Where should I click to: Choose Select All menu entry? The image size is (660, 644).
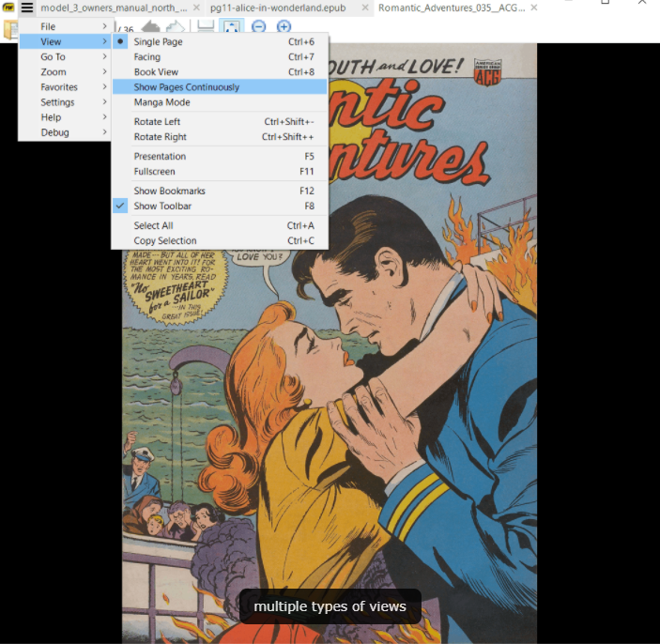click(220, 225)
